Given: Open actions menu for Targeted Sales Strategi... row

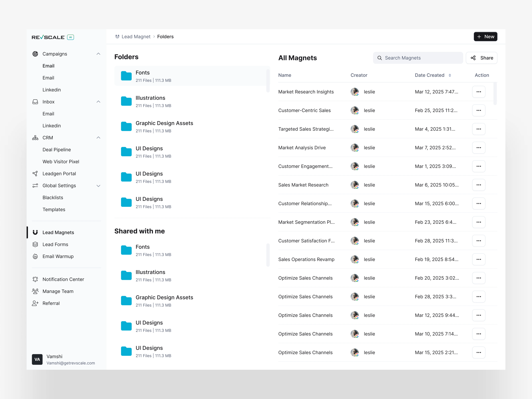Looking at the screenshot, I should pos(479,129).
